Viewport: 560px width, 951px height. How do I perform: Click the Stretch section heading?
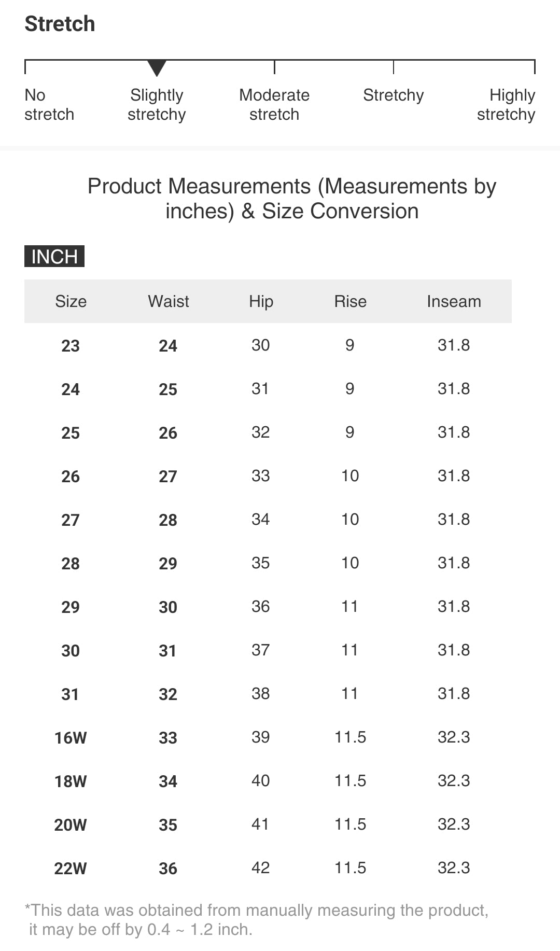click(60, 24)
